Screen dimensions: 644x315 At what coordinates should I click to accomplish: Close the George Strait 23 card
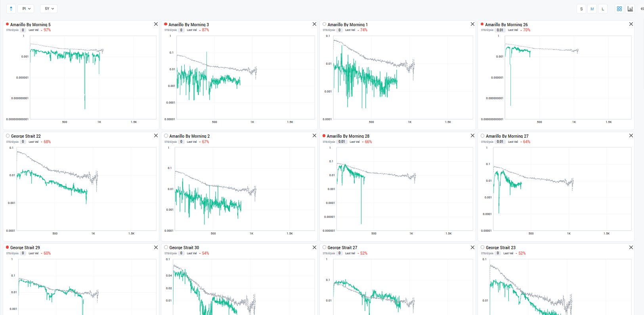click(631, 248)
